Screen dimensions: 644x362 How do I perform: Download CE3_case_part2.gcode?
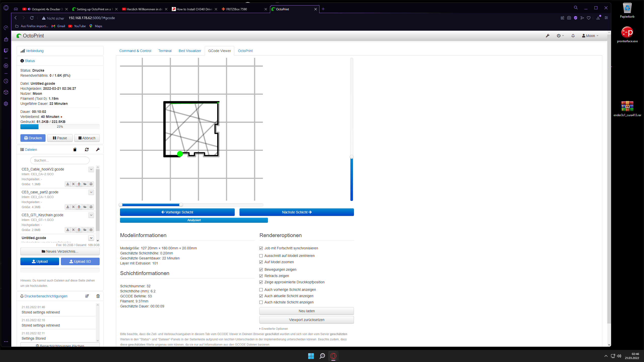[68, 207]
